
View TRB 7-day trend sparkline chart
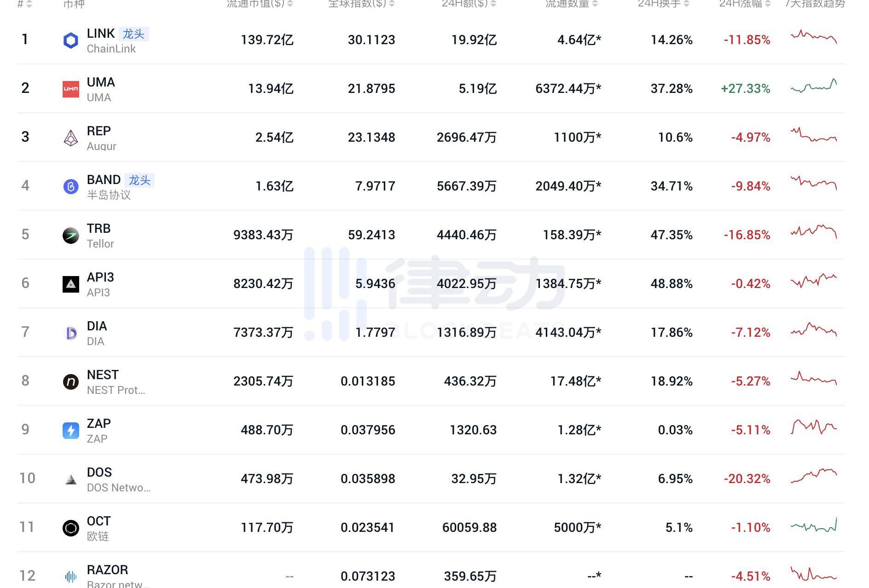tap(813, 231)
